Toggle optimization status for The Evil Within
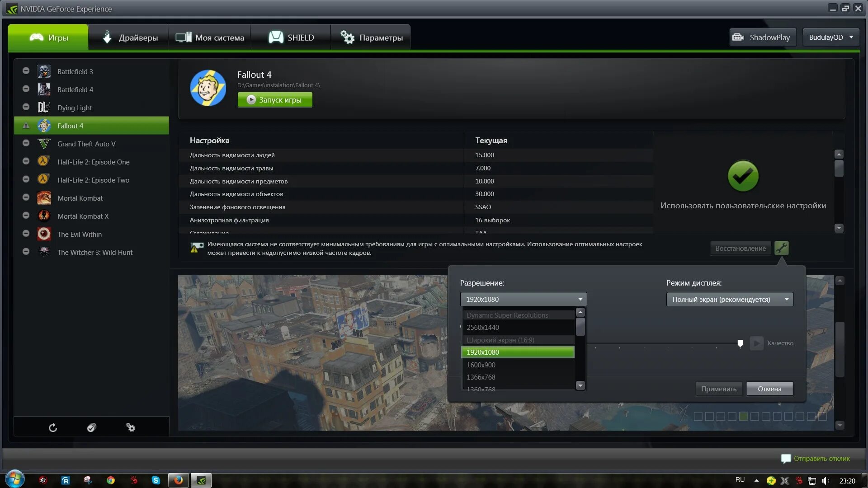The image size is (868, 488). (x=26, y=234)
